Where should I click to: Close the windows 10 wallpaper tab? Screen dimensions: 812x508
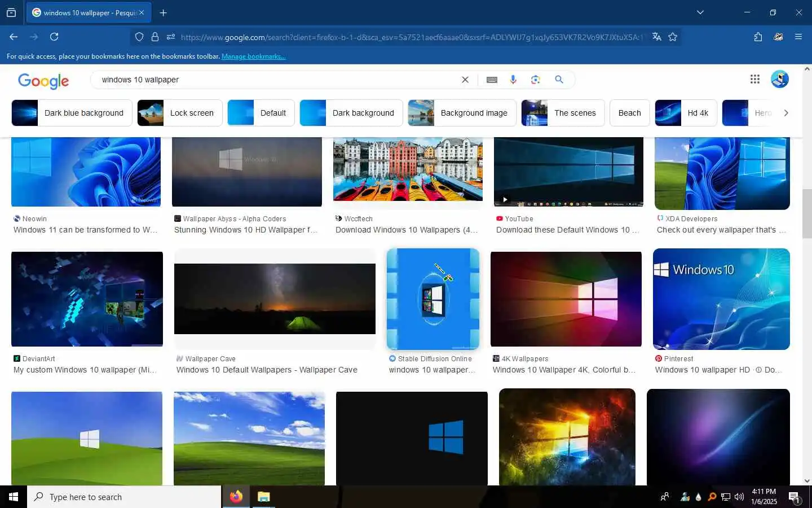point(142,12)
